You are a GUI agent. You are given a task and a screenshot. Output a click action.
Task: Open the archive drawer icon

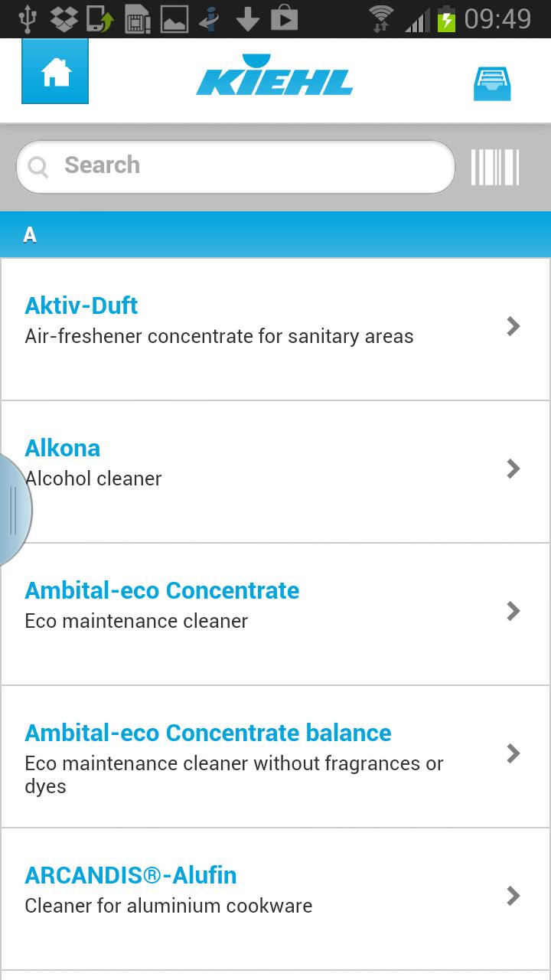(492, 83)
